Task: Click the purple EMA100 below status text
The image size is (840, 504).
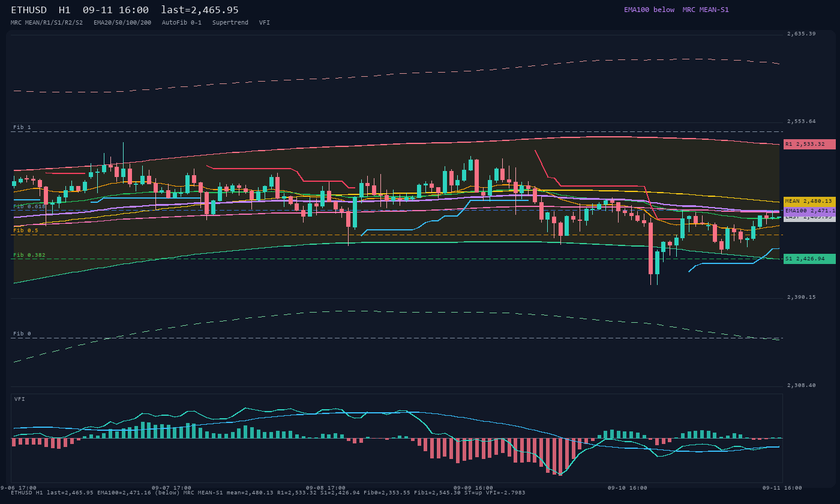Action: pyautogui.click(x=649, y=10)
